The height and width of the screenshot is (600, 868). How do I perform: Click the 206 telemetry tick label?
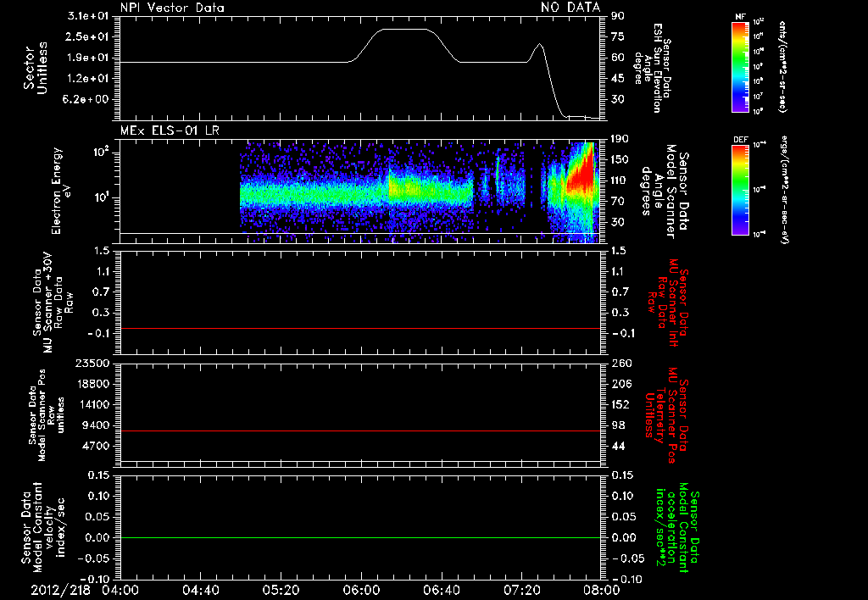coord(620,384)
